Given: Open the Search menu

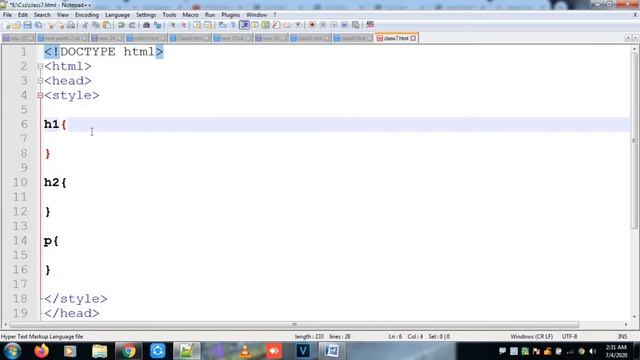Looking at the screenshot, I should click(x=42, y=15).
